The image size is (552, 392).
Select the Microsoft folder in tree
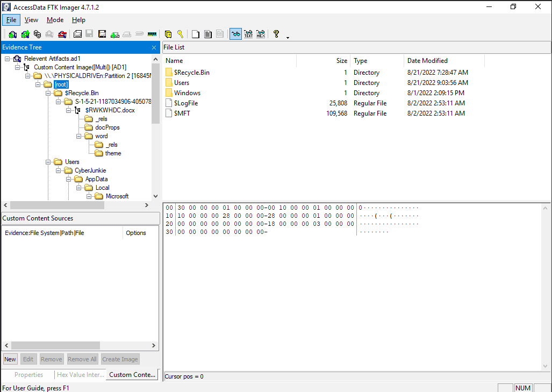[x=117, y=196]
